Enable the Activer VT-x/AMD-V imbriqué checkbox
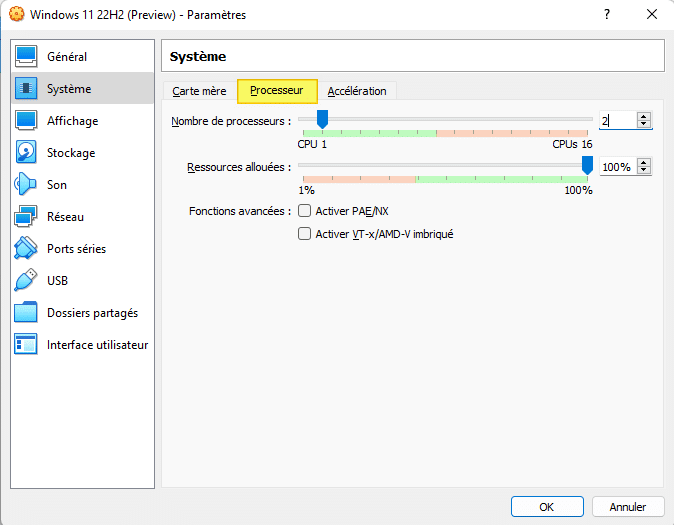The width and height of the screenshot is (674, 525). 305,234
